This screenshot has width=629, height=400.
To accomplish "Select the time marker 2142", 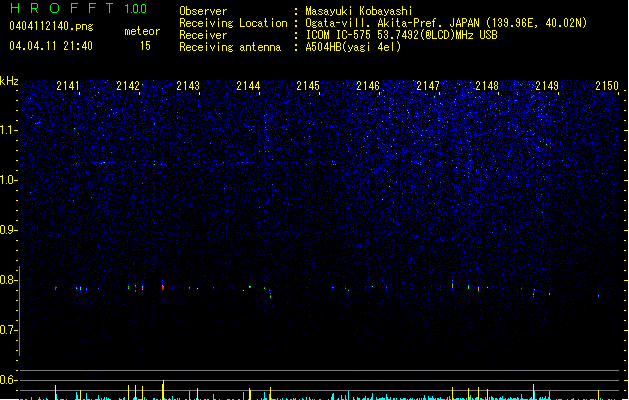I will click(128, 85).
